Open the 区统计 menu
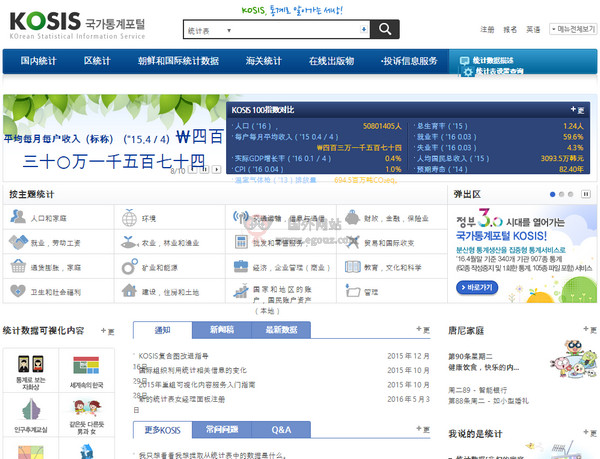The height and width of the screenshot is (459, 600). (97, 61)
